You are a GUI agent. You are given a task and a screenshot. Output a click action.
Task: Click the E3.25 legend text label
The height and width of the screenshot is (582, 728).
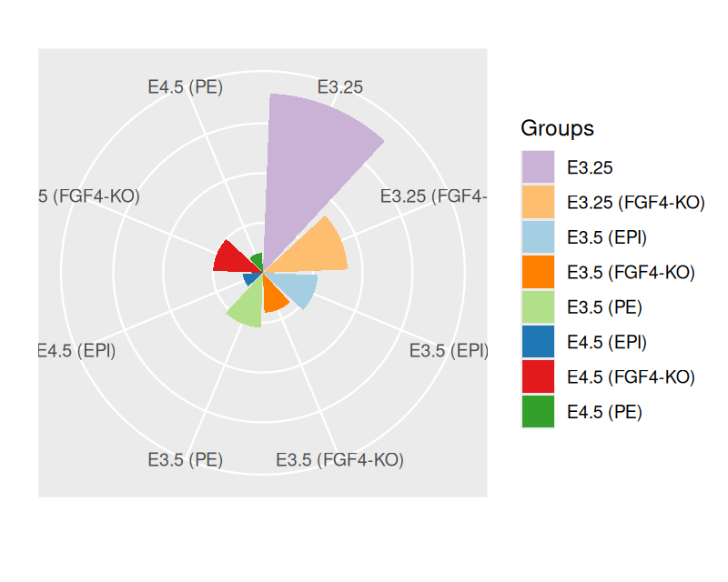click(x=590, y=167)
